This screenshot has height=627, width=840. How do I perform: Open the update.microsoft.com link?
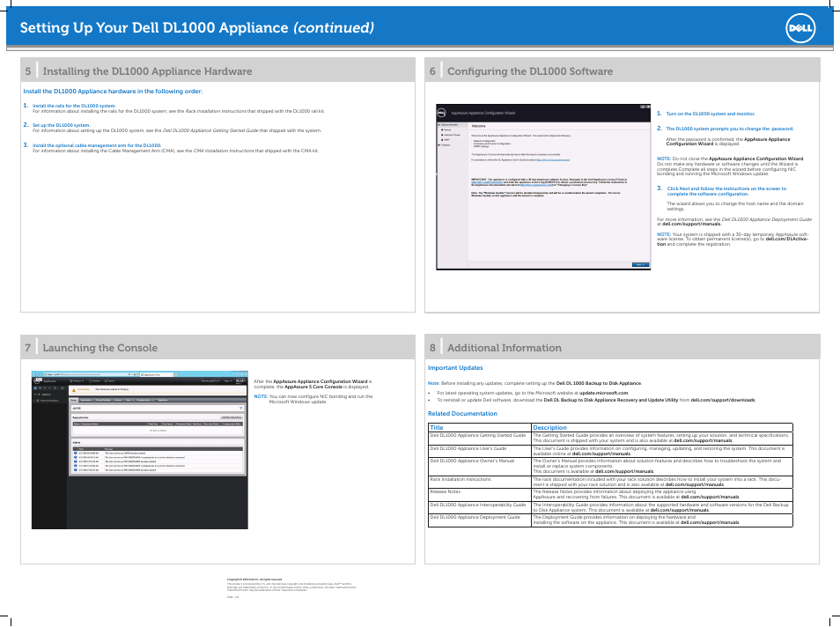[603, 393]
